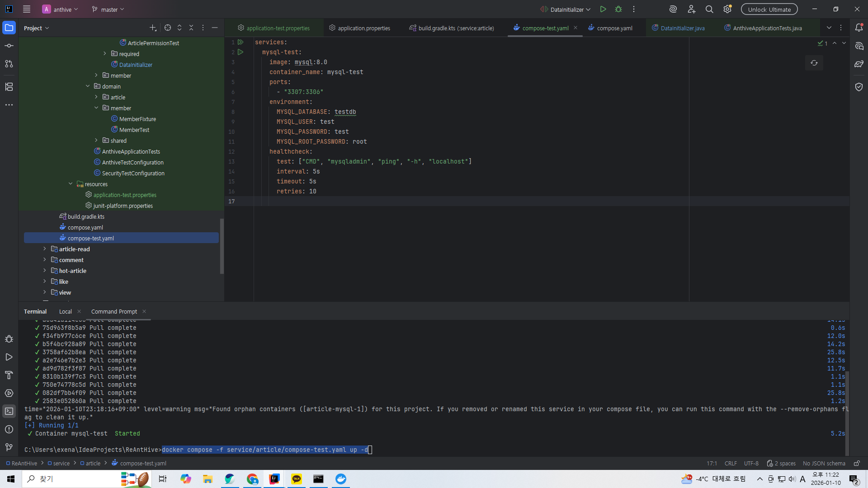Open the Commit tool window
The height and width of the screenshot is (488, 868).
[x=9, y=46]
